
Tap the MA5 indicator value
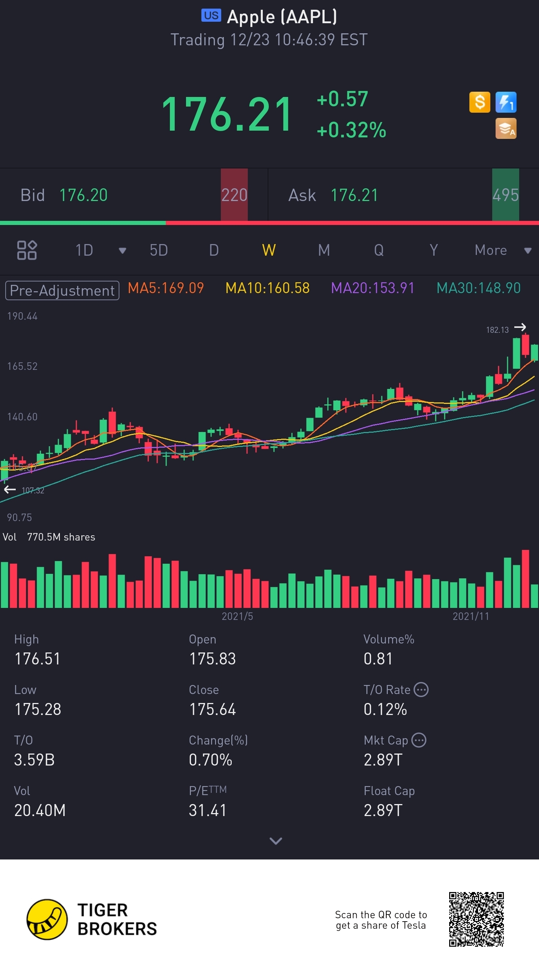[166, 288]
